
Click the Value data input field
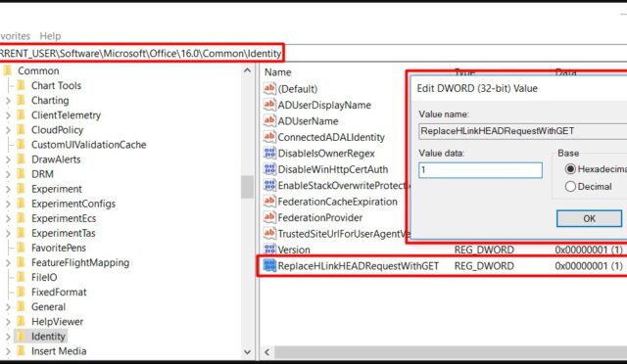click(x=480, y=170)
